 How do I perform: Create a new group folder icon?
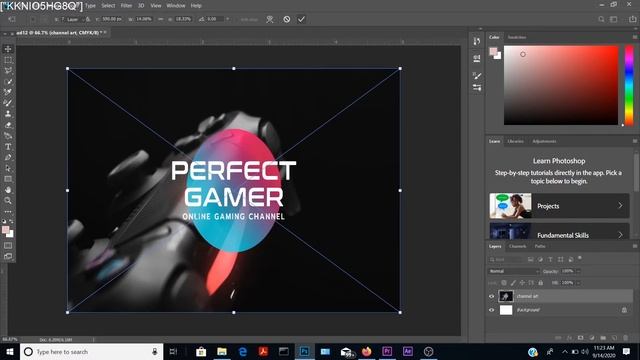(x=603, y=338)
